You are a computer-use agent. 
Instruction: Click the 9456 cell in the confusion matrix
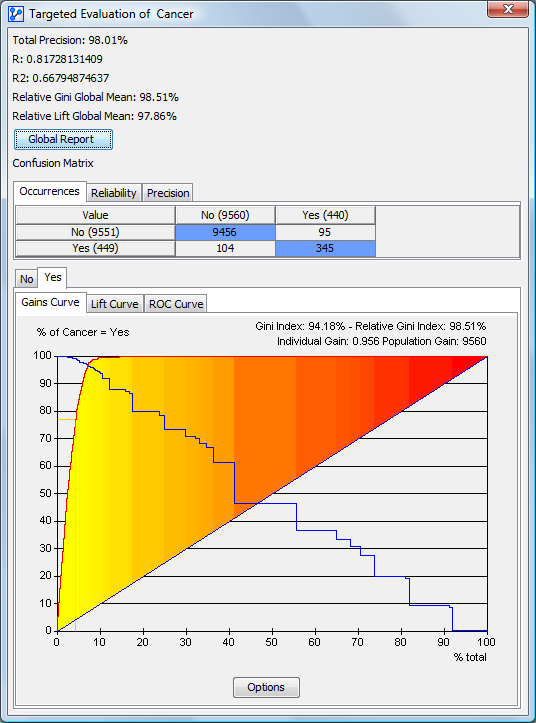pyautogui.click(x=225, y=232)
